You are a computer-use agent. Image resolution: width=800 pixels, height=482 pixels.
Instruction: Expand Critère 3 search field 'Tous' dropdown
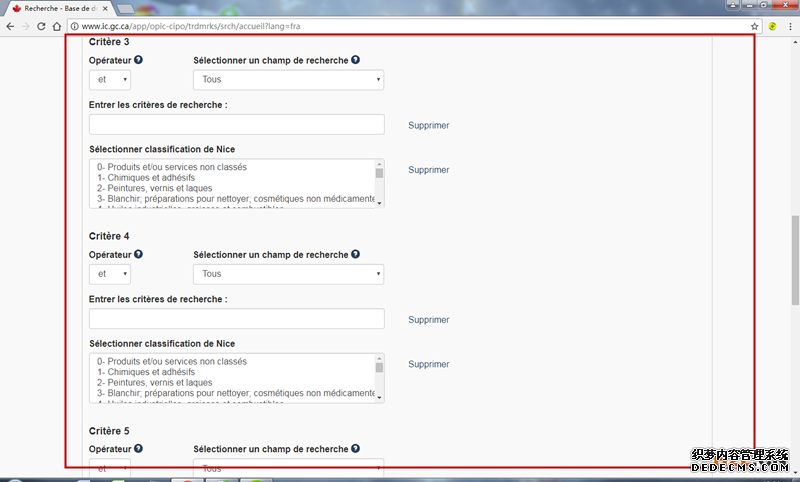pyautogui.click(x=288, y=80)
